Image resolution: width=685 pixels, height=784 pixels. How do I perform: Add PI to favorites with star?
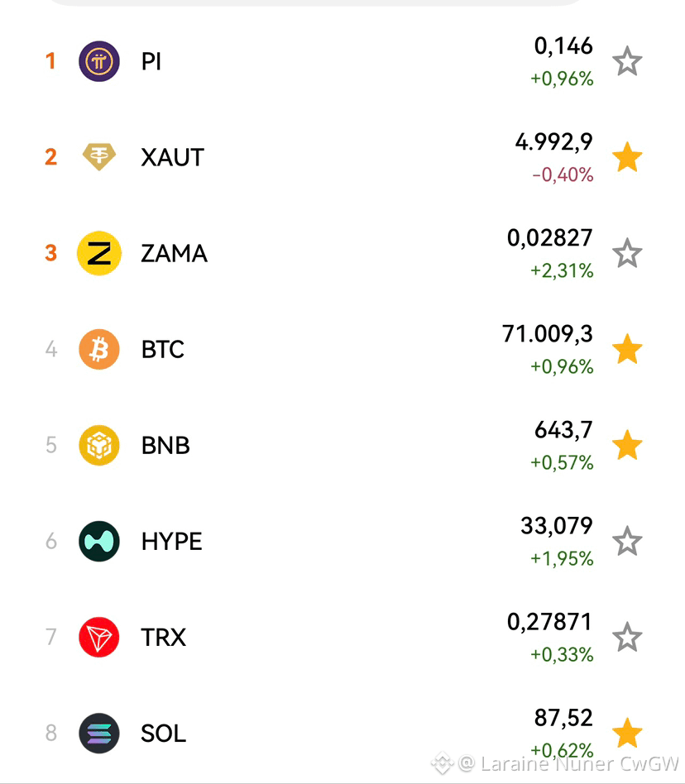coord(627,61)
